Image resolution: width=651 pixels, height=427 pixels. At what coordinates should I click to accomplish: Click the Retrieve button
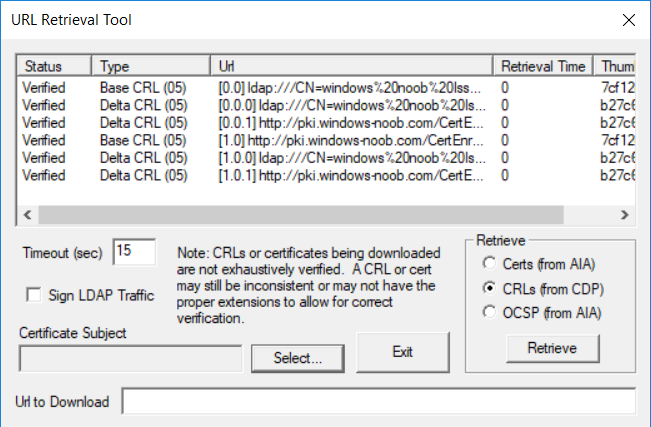[553, 348]
